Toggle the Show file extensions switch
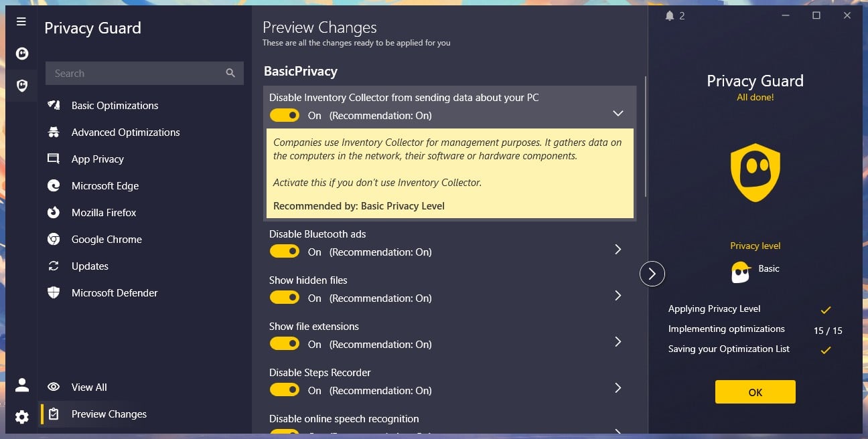Viewport: 868px width, 439px height. 285,344
